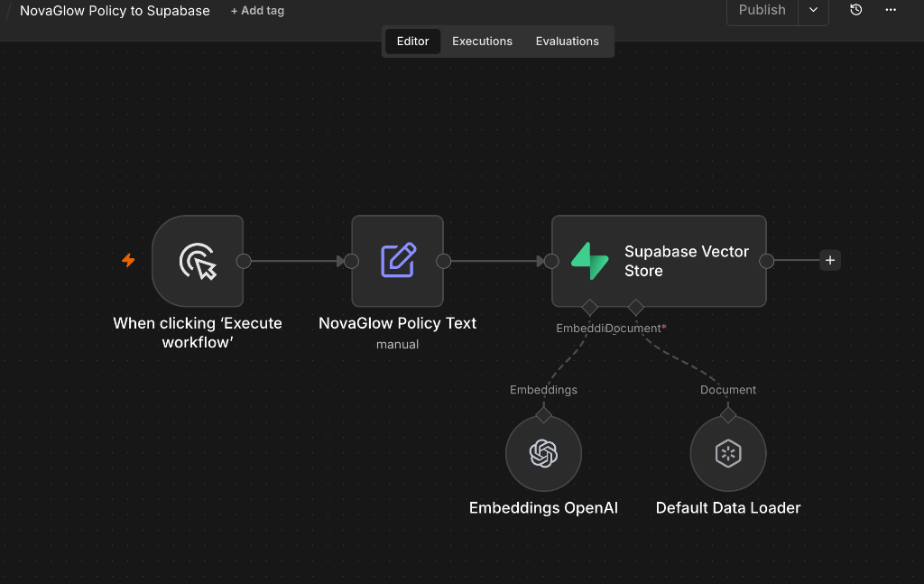The width and height of the screenshot is (924, 584).
Task: Click the 'manual' subtitle under policy node
Action: click(397, 344)
